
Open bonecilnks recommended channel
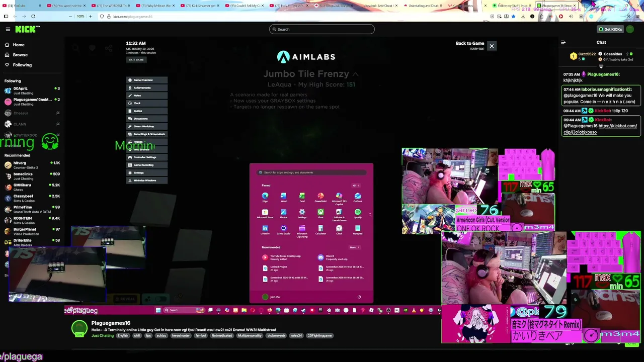coord(32,176)
